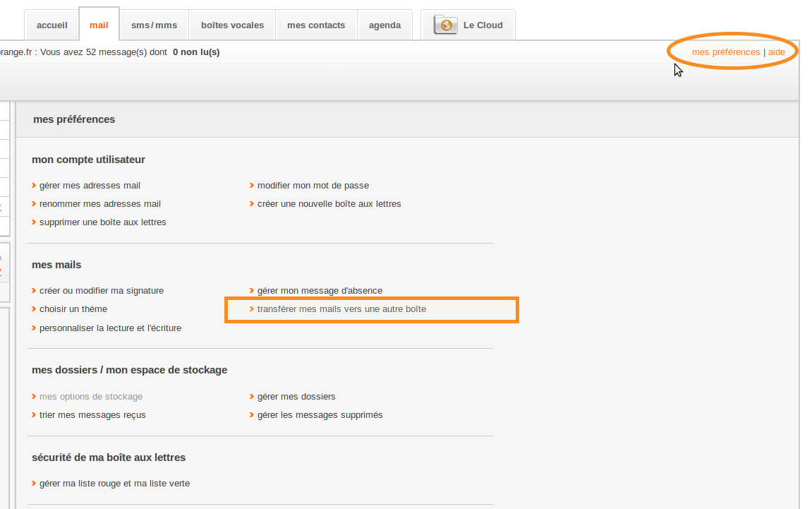Open gérer mes adresses mail
This screenshot has height=509, width=812.
[x=90, y=186]
